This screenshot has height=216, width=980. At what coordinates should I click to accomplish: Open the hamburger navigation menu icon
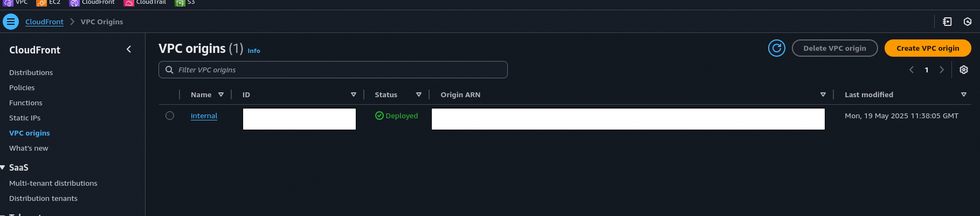[11, 22]
